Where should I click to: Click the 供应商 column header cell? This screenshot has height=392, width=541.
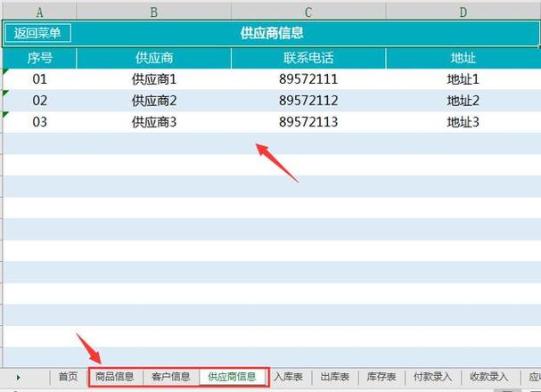pos(154,58)
